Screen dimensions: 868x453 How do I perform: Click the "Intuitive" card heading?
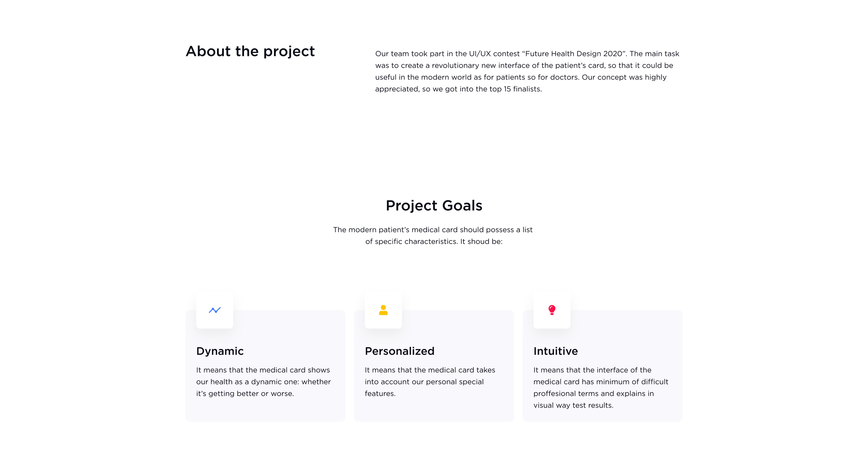point(555,351)
